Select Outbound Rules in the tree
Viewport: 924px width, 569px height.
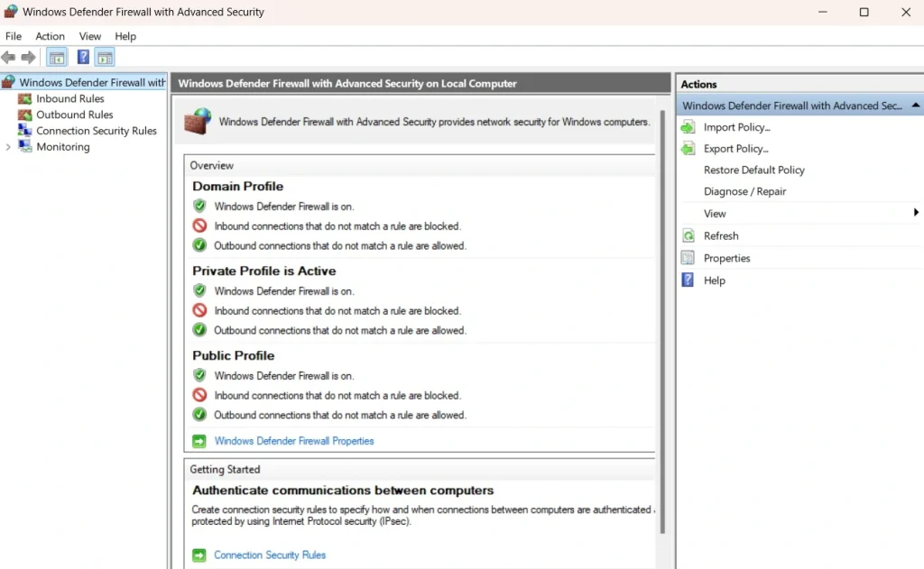(75, 115)
